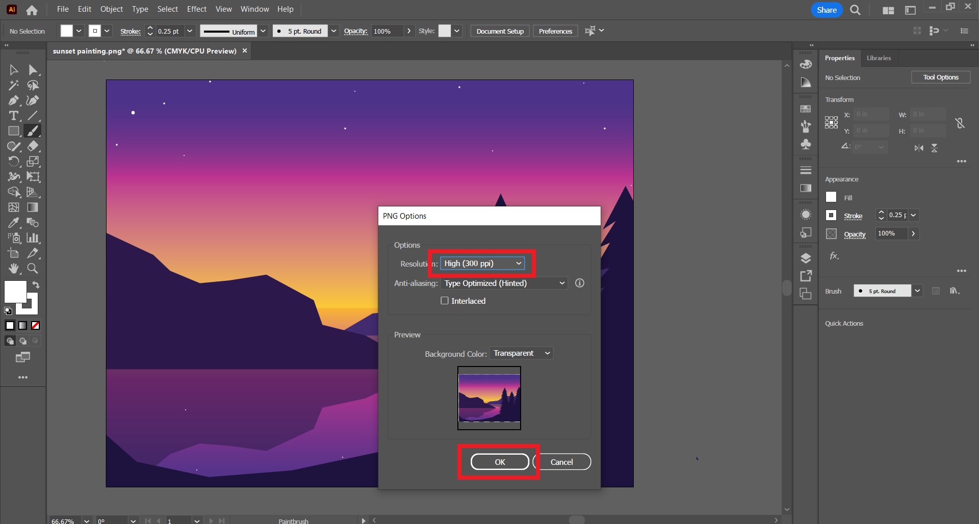Select the Eraser tool
The height and width of the screenshot is (524, 980).
coord(33,146)
